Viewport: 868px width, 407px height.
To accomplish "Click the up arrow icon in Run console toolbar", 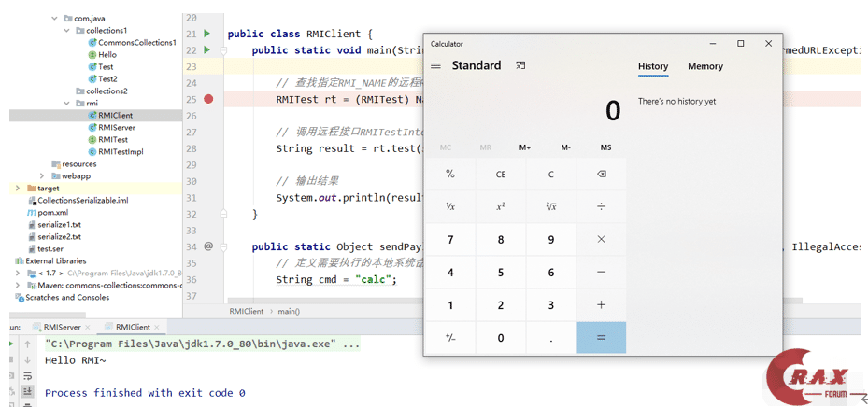I will point(27,344).
